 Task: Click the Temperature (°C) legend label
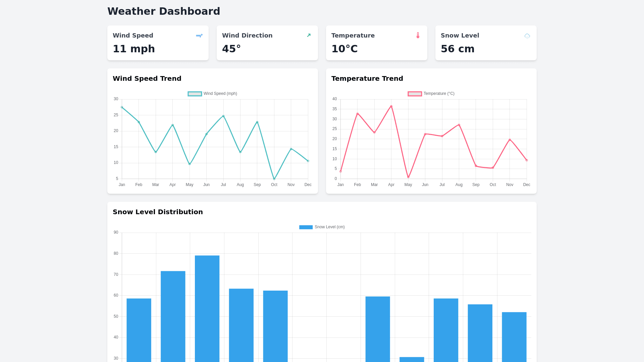439,94
